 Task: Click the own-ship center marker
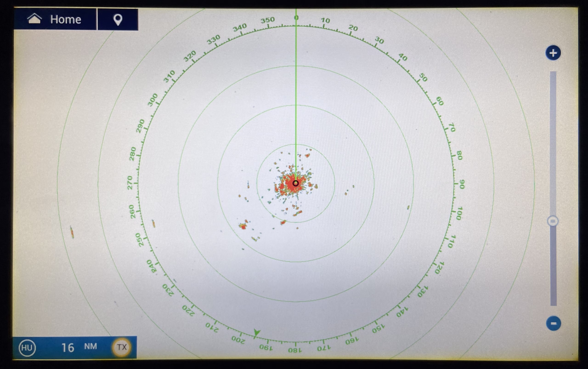(295, 183)
